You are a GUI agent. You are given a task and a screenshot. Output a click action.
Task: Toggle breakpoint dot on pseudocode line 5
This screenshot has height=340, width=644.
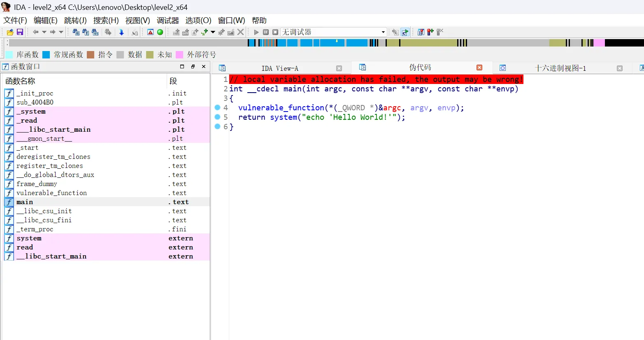point(218,117)
